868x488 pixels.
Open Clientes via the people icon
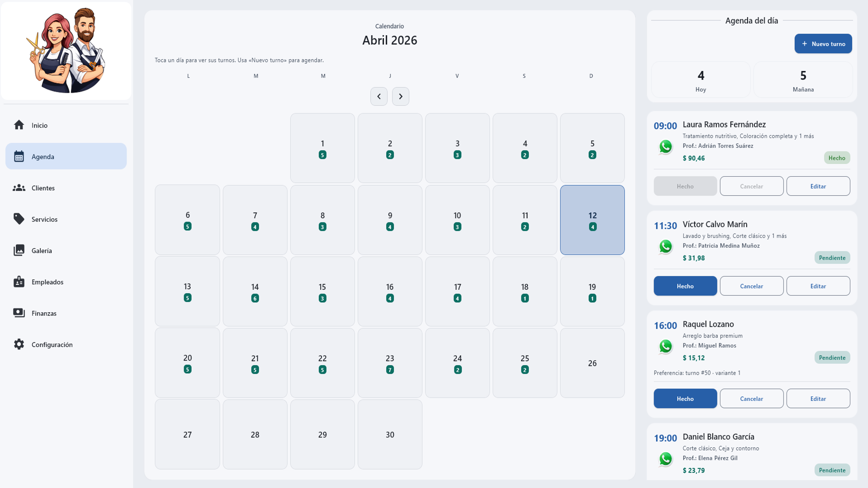pyautogui.click(x=19, y=188)
